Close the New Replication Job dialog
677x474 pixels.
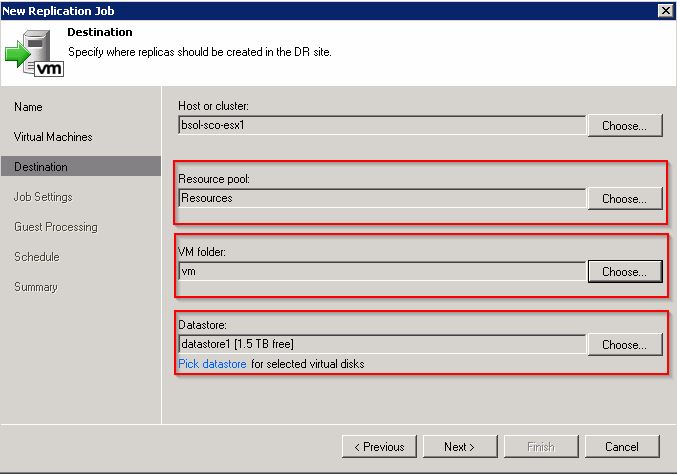(665, 10)
